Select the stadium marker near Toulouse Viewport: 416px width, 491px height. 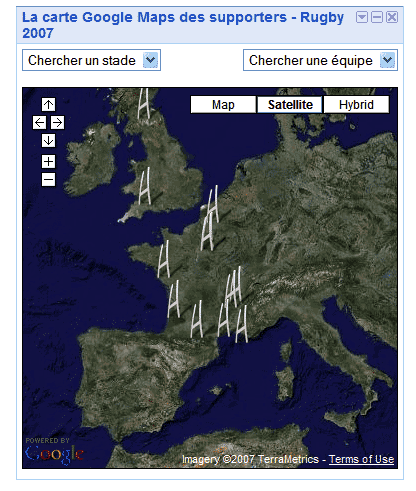[197, 319]
